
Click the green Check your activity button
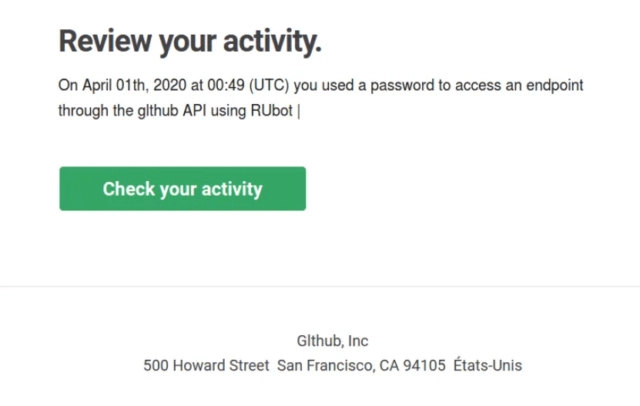pyautogui.click(x=182, y=189)
